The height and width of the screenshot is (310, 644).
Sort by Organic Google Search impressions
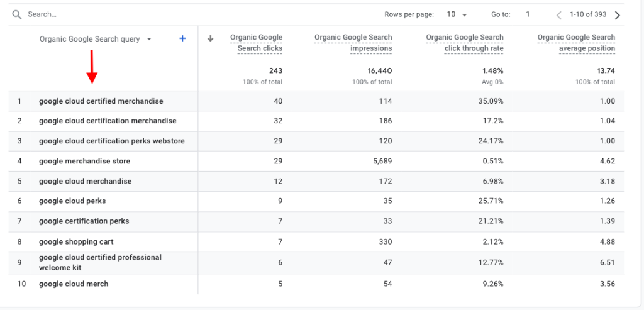point(353,43)
